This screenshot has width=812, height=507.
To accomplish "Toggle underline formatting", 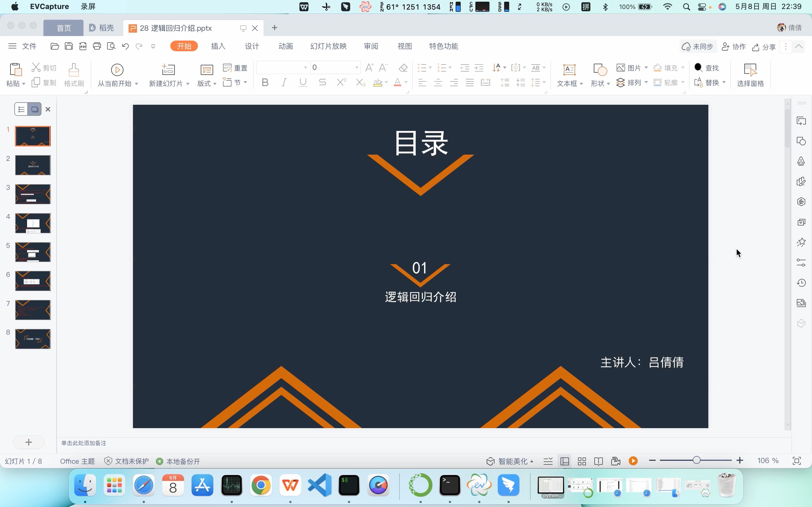I will [x=302, y=82].
